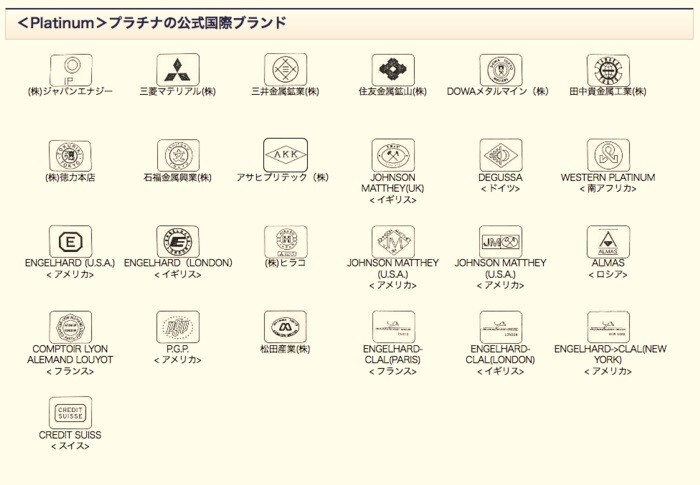This screenshot has width=700, height=485.
Task: Click the Engelhard London globe logo
Action: (x=178, y=242)
